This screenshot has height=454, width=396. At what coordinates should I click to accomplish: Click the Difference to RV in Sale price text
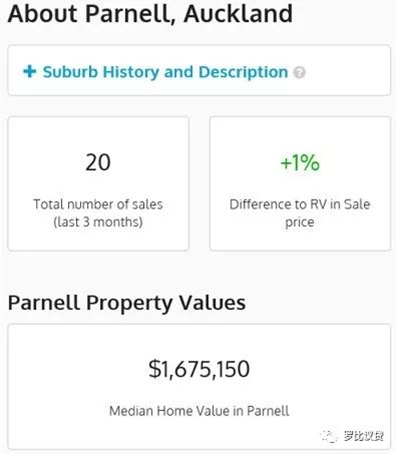coord(300,213)
